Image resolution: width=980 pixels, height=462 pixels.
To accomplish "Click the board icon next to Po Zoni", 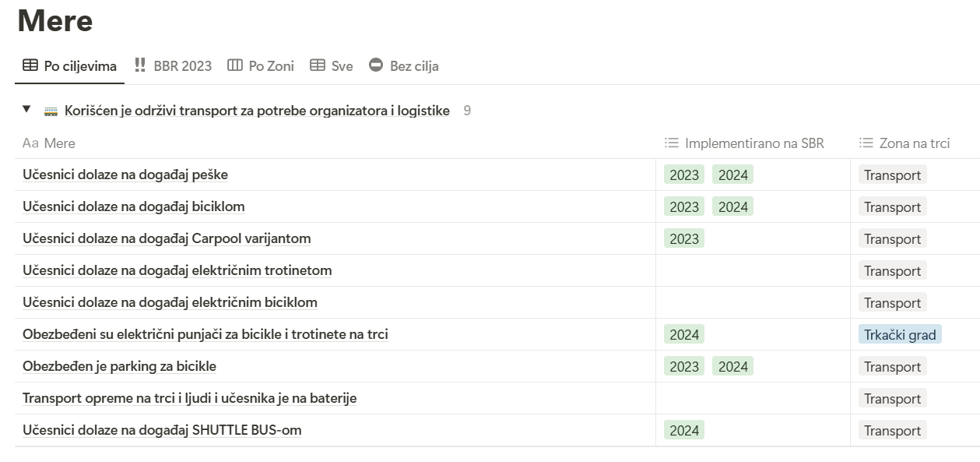I will click(x=235, y=65).
